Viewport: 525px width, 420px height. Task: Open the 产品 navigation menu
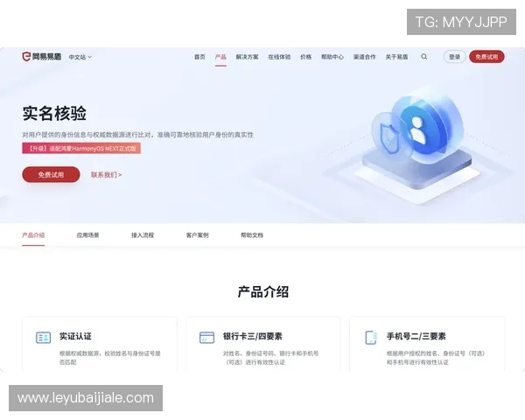click(x=220, y=57)
